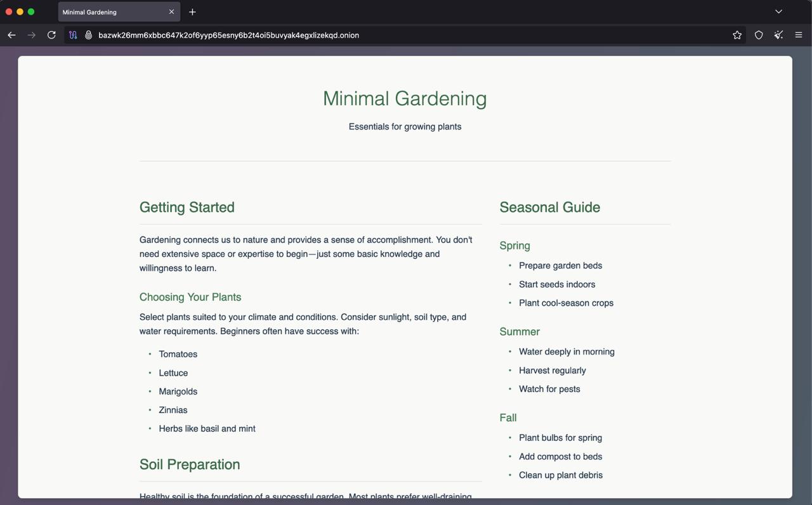Click the Tomatoes list item
The height and width of the screenshot is (505, 812).
(x=178, y=354)
